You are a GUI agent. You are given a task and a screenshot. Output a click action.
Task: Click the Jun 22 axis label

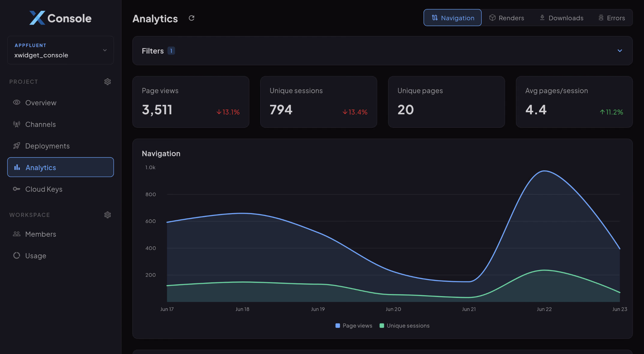(x=544, y=309)
